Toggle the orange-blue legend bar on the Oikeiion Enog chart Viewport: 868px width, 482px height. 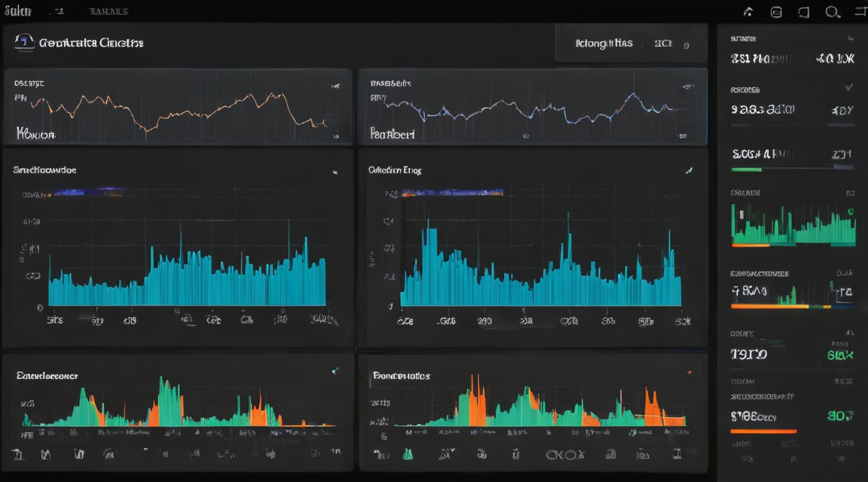pyautogui.click(x=452, y=193)
